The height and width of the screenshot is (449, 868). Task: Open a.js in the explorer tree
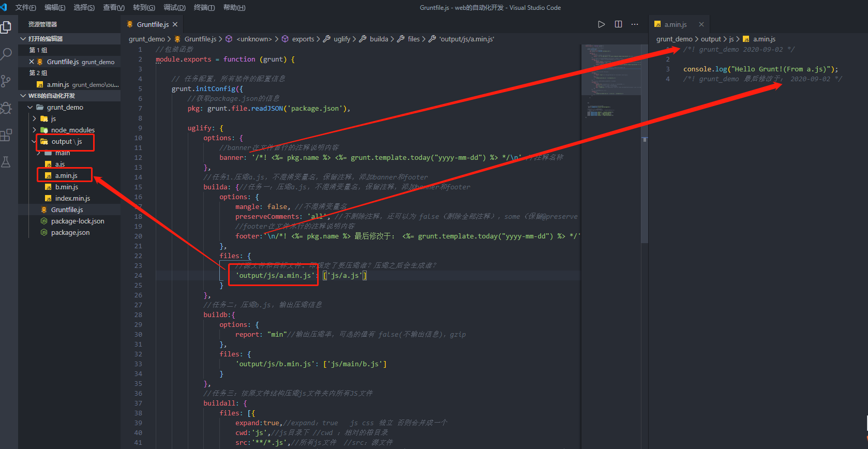point(69,164)
